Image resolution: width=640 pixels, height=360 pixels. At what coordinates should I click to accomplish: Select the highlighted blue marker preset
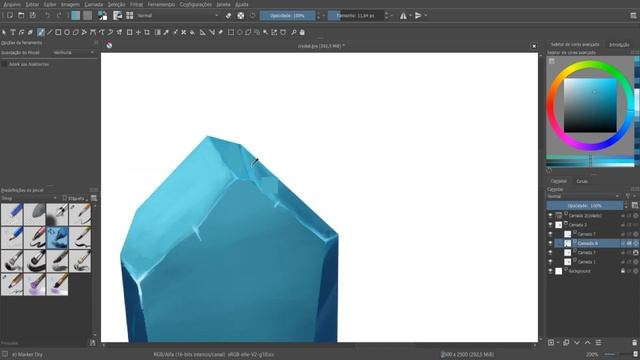[57, 238]
